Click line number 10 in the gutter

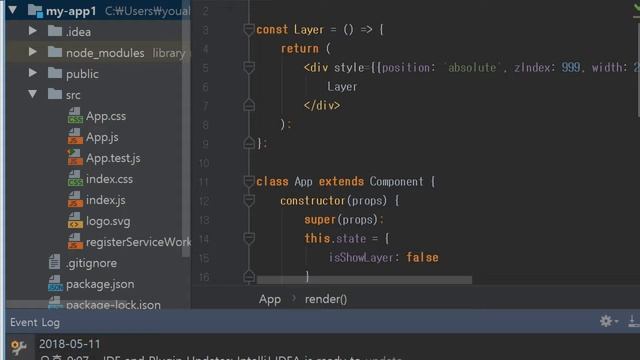click(x=204, y=163)
